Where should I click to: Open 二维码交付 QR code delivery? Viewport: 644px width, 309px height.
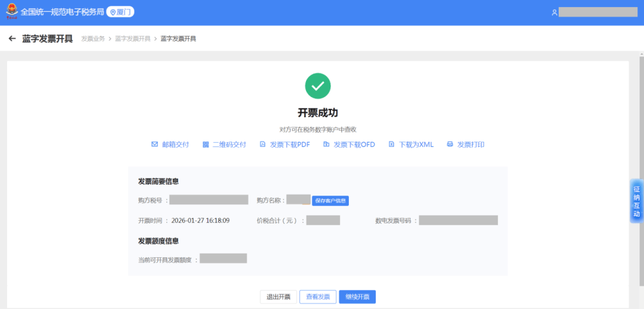point(224,145)
